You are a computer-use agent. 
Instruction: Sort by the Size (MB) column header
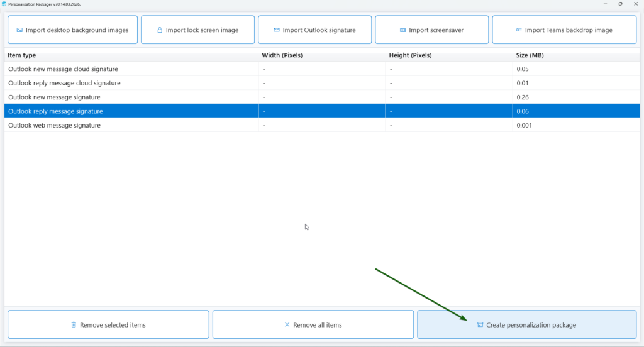pos(530,55)
